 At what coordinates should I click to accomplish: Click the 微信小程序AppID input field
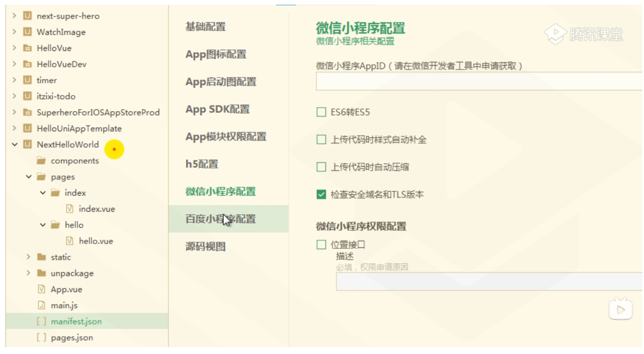(479, 81)
